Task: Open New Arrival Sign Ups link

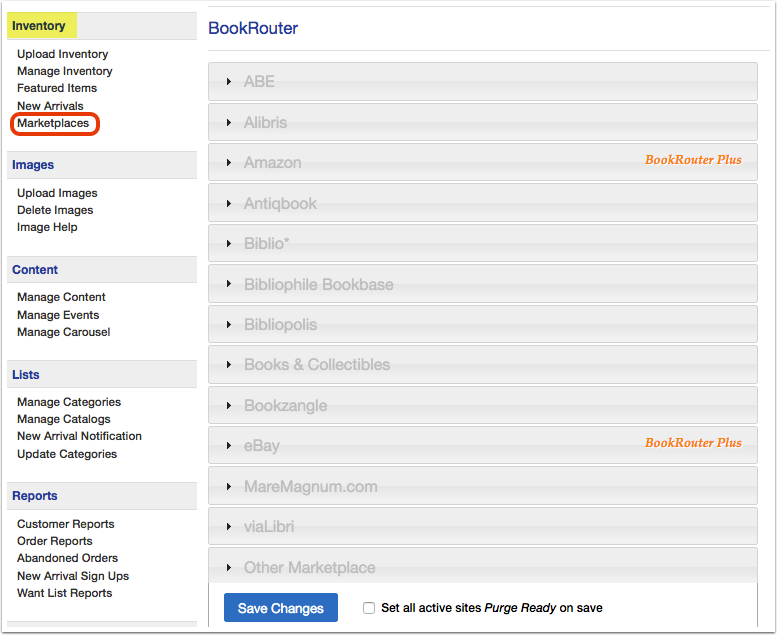Action: [73, 576]
